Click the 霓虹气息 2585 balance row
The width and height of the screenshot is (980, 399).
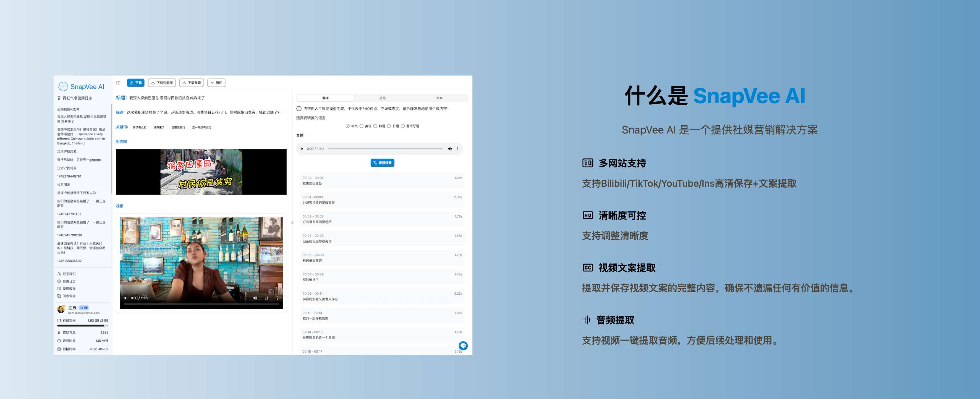(x=82, y=332)
